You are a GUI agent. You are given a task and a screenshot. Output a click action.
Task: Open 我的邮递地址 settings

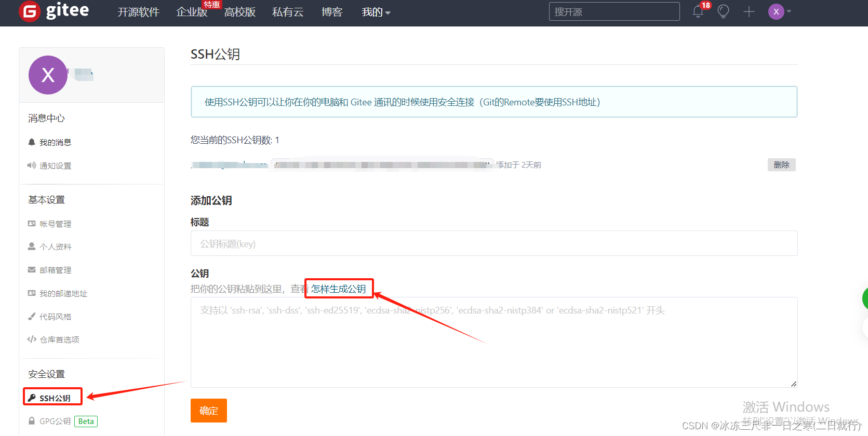pyautogui.click(x=63, y=293)
